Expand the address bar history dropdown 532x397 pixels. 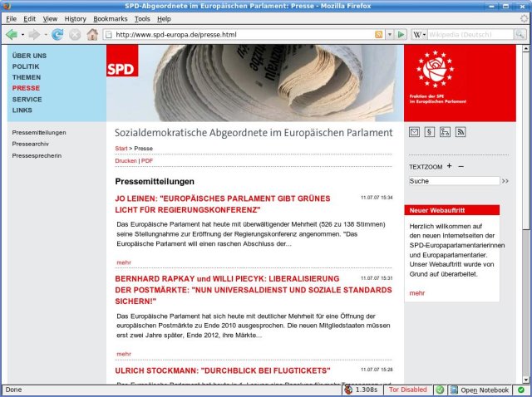pyautogui.click(x=390, y=34)
